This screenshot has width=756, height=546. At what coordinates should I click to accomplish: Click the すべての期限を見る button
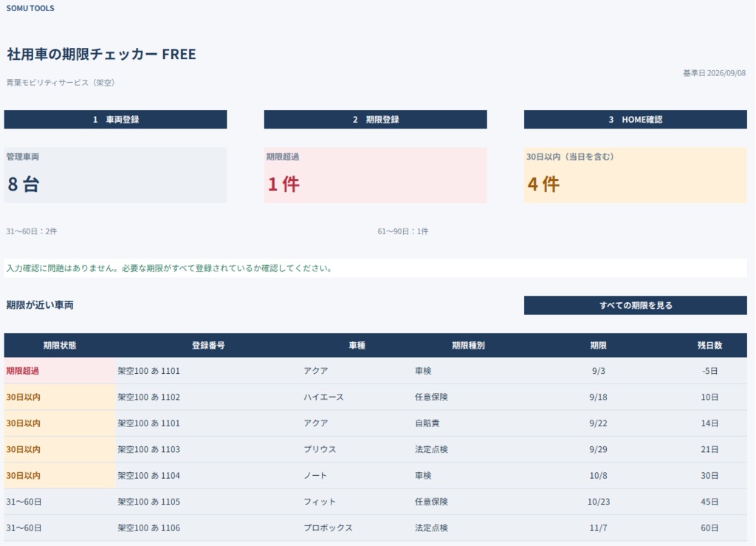pyautogui.click(x=635, y=305)
